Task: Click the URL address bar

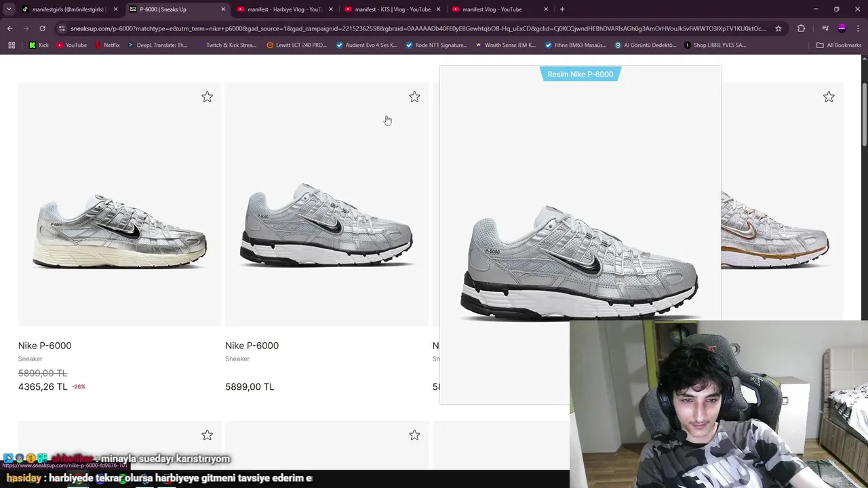Action: point(418,28)
